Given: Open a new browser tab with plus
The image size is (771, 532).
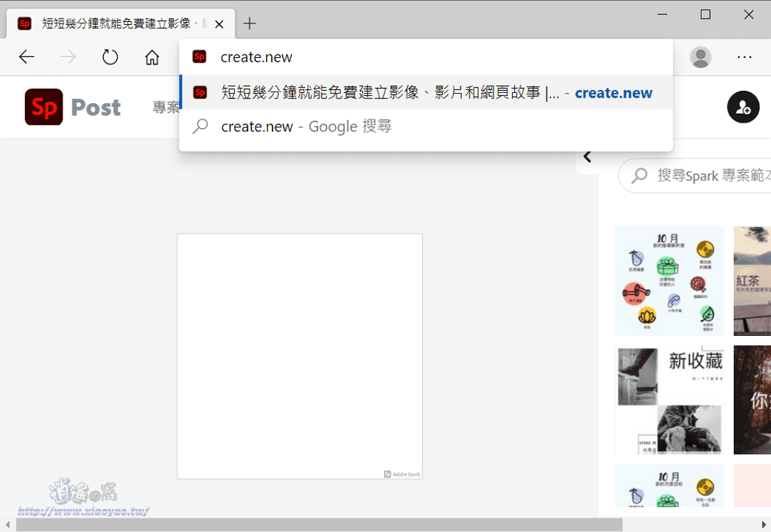Looking at the screenshot, I should tap(250, 23).
